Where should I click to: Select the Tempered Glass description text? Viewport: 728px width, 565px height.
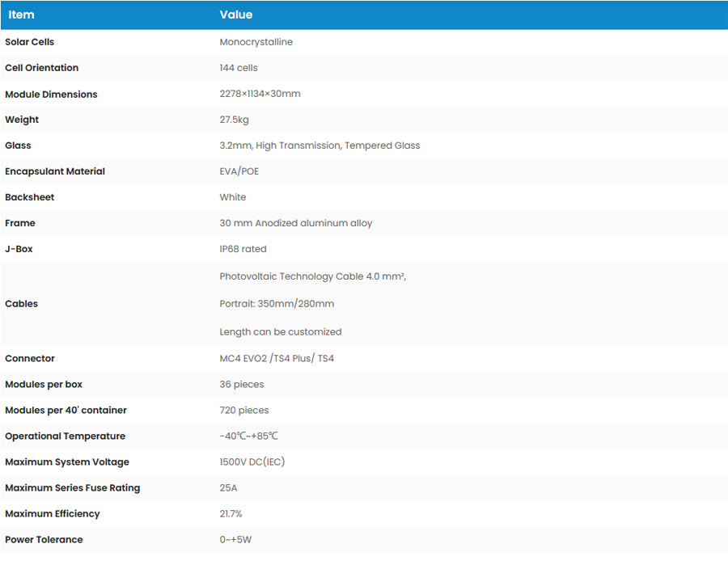(320, 145)
